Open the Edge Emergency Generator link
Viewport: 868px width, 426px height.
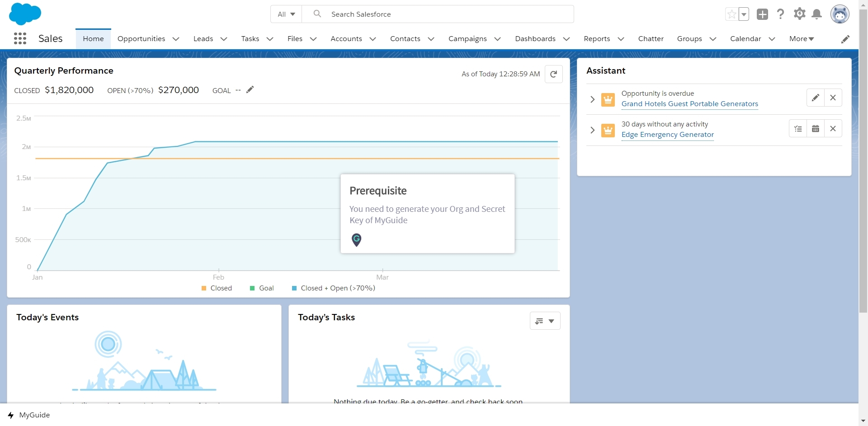tap(667, 135)
